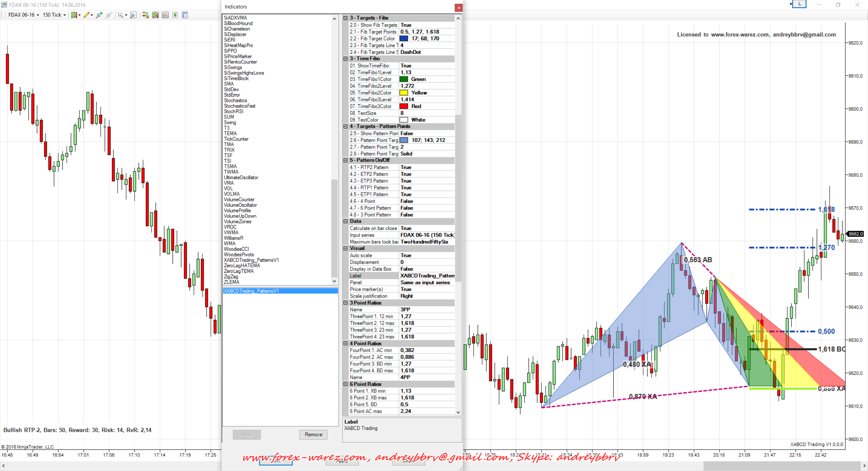Open the Strategies dollar-sign icon
868x471 pixels.
175,15
